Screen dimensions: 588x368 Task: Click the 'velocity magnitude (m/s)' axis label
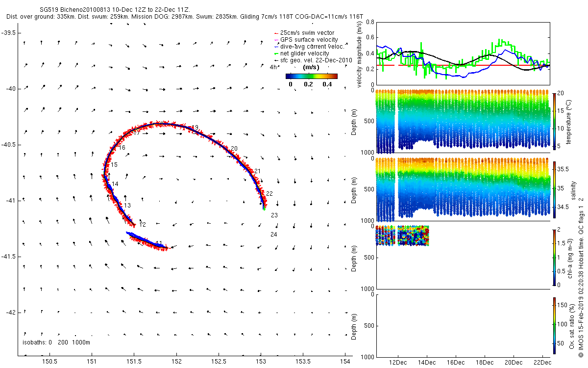pyautogui.click(x=360, y=54)
